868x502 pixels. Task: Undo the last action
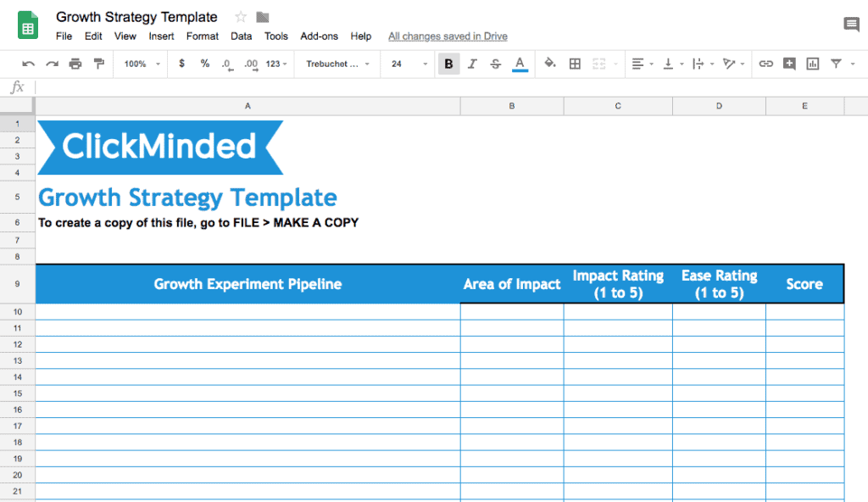(x=28, y=64)
